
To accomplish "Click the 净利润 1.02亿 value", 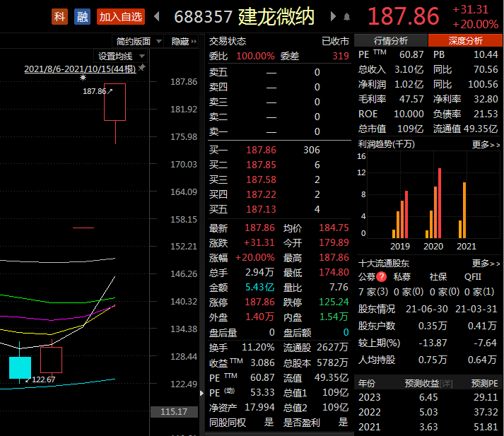I will [x=409, y=84].
